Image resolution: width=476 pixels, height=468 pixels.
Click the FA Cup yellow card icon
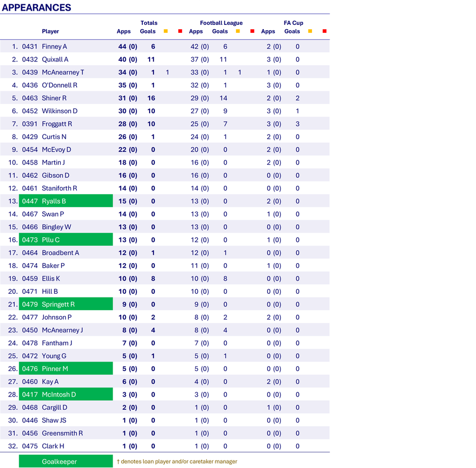pos(310,31)
